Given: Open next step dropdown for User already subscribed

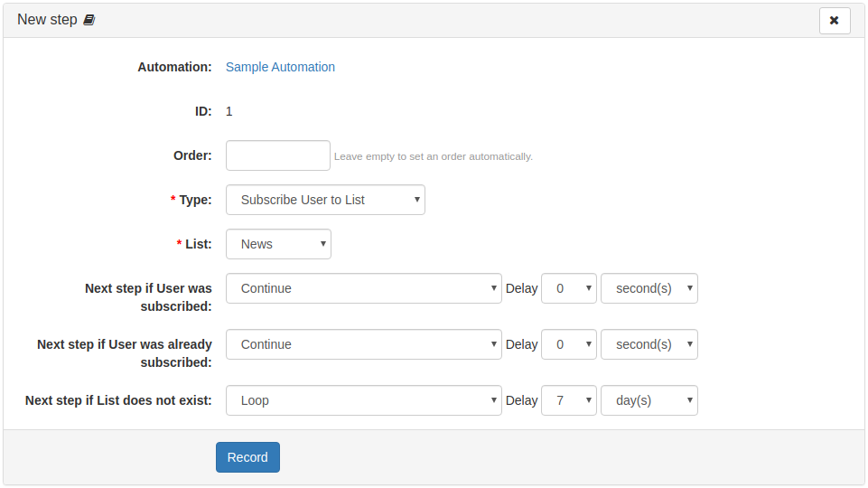Looking at the screenshot, I should point(364,344).
